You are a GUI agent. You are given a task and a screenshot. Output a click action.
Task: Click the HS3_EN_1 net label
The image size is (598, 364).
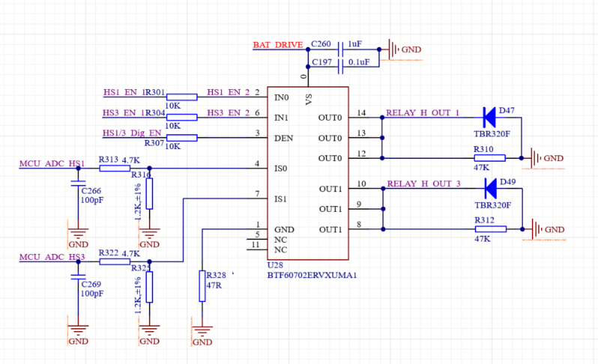click(x=124, y=113)
